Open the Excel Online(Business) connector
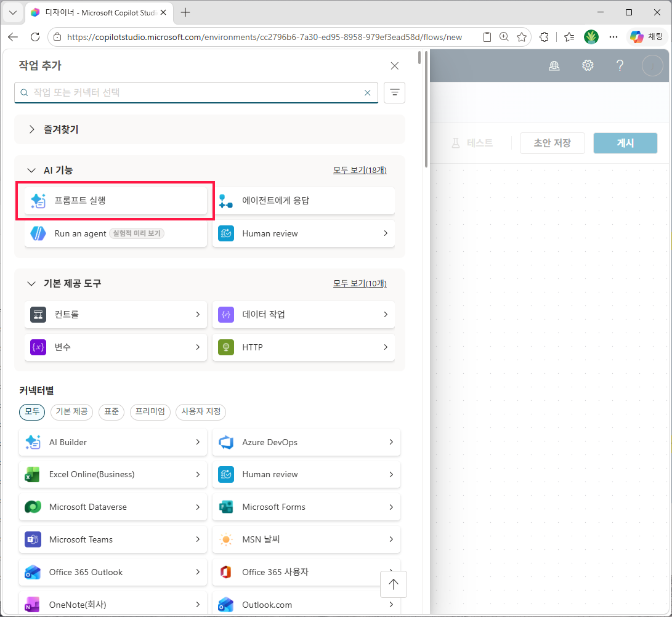The height and width of the screenshot is (617, 672). pos(113,474)
